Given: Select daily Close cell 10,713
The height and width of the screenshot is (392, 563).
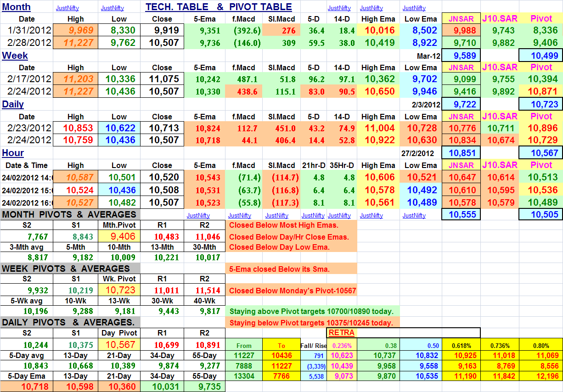Looking at the screenshot, I should [x=162, y=128].
